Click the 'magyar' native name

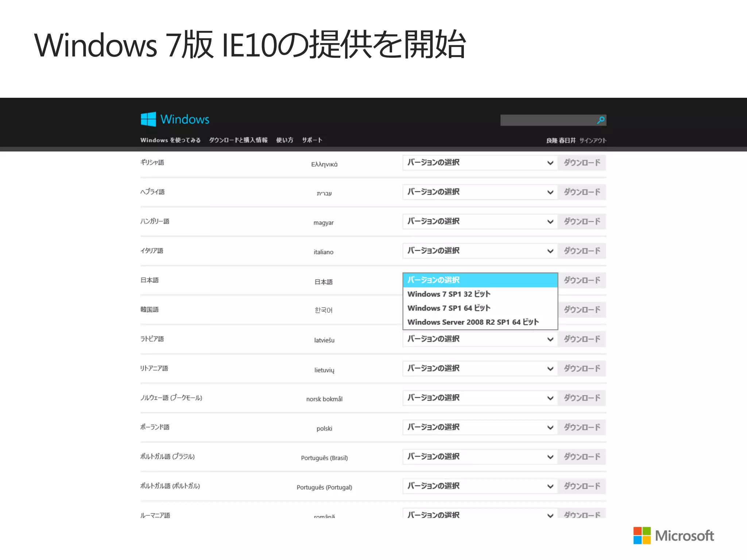324,223
